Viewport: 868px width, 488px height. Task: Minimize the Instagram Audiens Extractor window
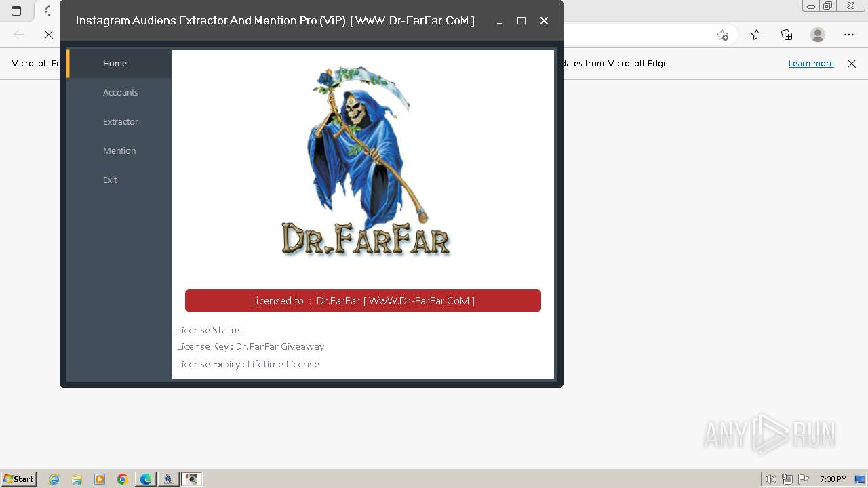(500, 21)
